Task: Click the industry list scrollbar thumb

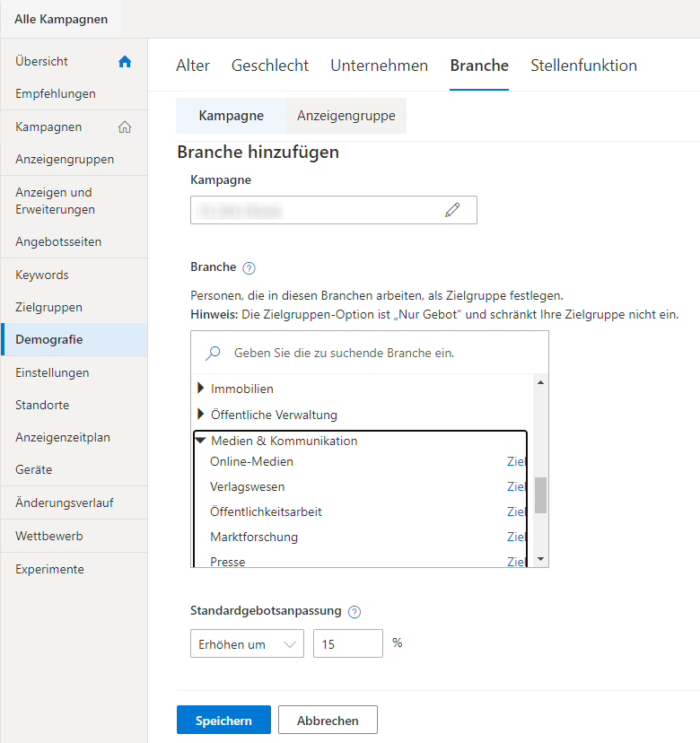Action: tap(540, 495)
